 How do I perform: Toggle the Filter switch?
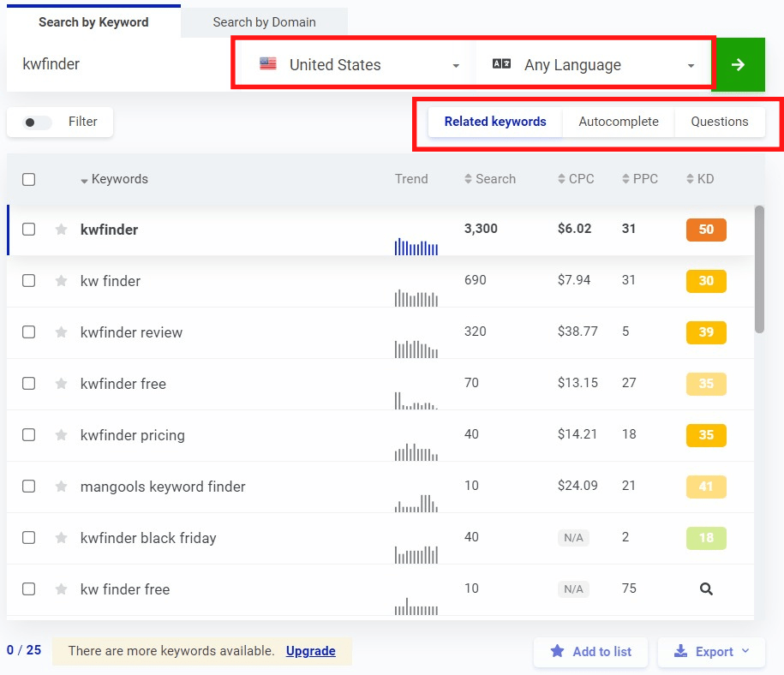click(x=37, y=122)
